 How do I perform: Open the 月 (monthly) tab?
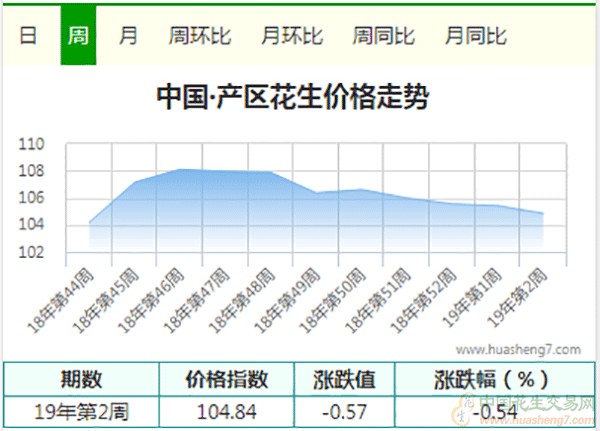pyautogui.click(x=128, y=36)
